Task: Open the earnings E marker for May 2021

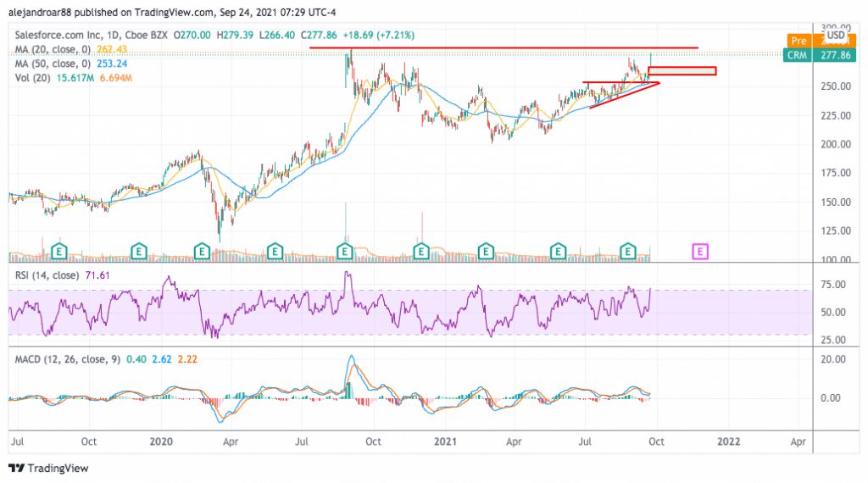Action: [558, 252]
